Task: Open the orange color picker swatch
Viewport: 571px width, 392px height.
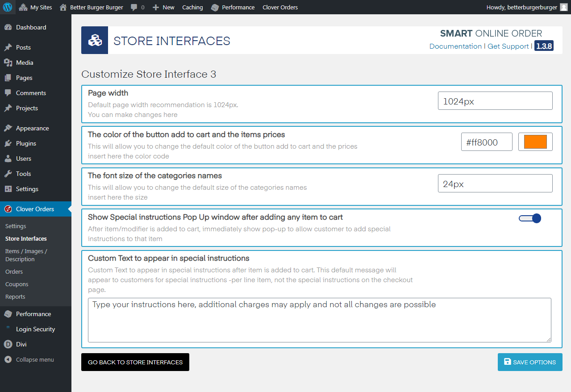Action: (x=535, y=142)
